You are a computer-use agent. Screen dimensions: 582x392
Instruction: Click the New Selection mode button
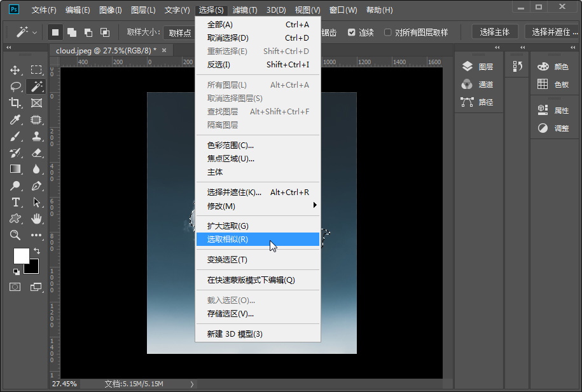pos(55,32)
